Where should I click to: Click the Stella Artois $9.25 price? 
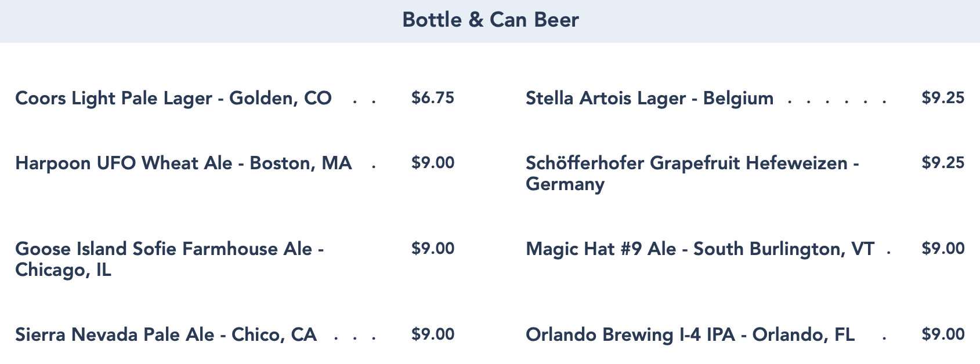[x=943, y=97]
